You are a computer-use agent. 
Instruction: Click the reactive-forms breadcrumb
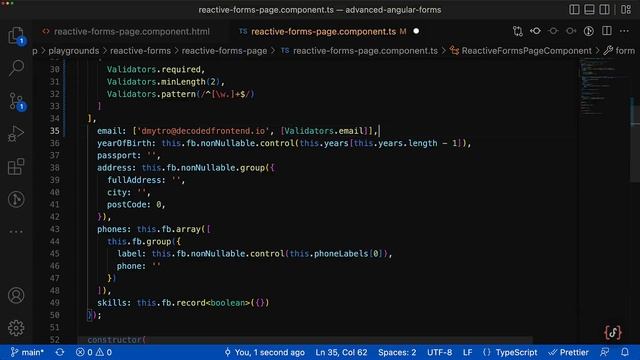tap(140, 51)
